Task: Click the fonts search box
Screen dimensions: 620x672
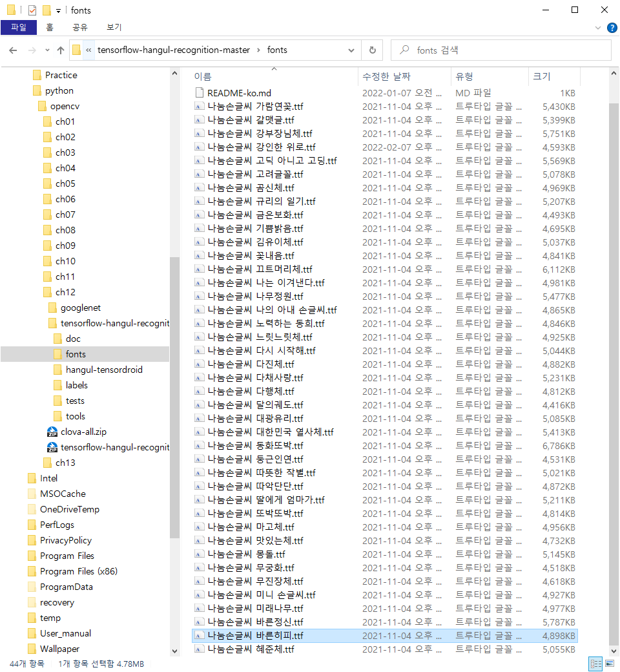Action: click(501, 50)
